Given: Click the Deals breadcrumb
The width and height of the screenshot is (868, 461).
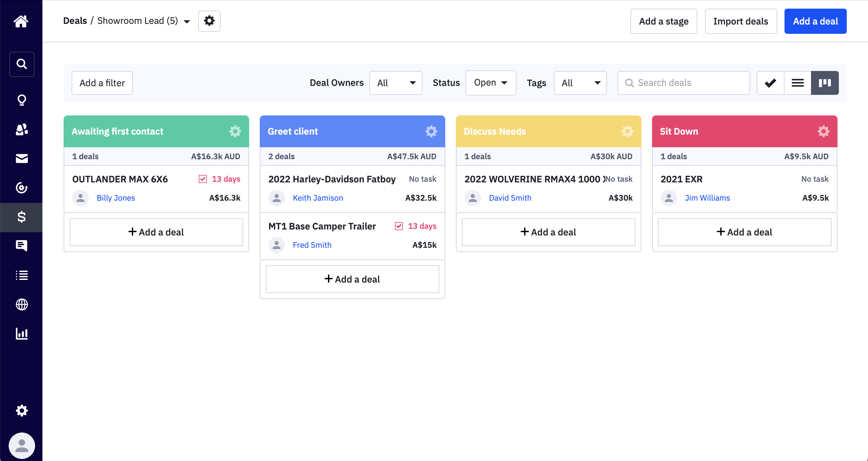Looking at the screenshot, I should [x=75, y=21].
